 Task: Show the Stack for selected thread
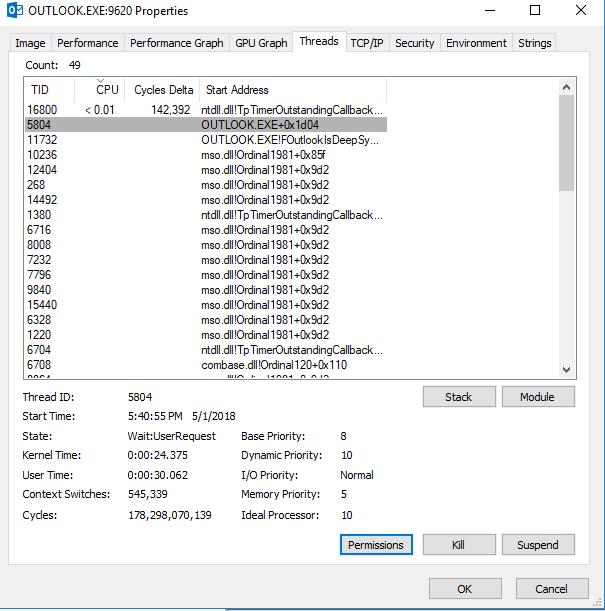tap(459, 397)
